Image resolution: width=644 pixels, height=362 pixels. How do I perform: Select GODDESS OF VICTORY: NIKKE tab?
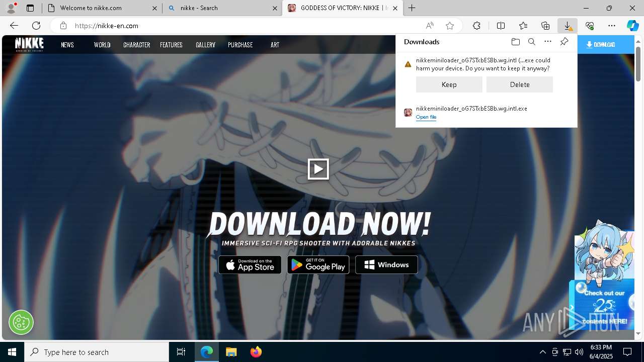click(x=342, y=8)
